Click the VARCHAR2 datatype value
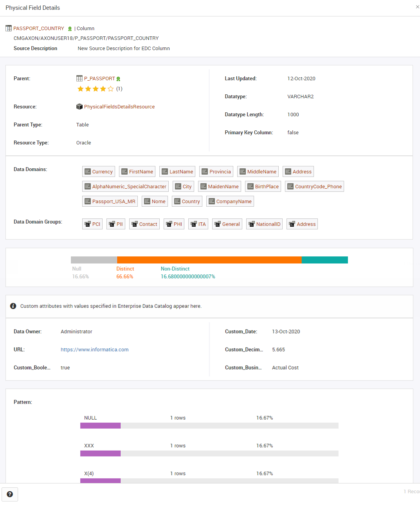 point(301,97)
